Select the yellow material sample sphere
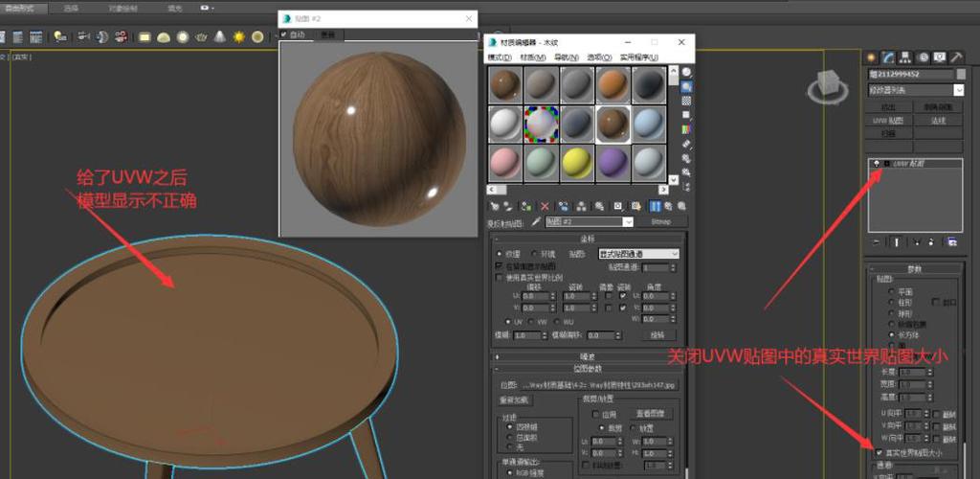The width and height of the screenshot is (980, 479). (578, 162)
